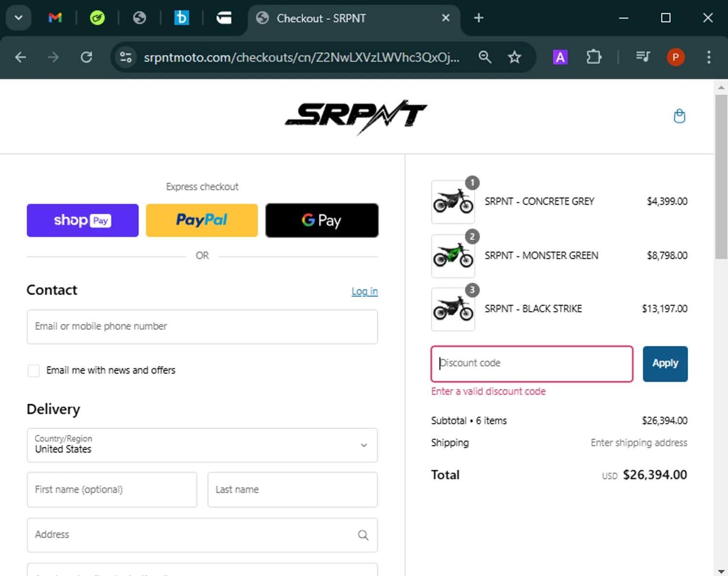Click the Black Strike bike thumbnail
Image resolution: width=728 pixels, height=576 pixels.
453,309
